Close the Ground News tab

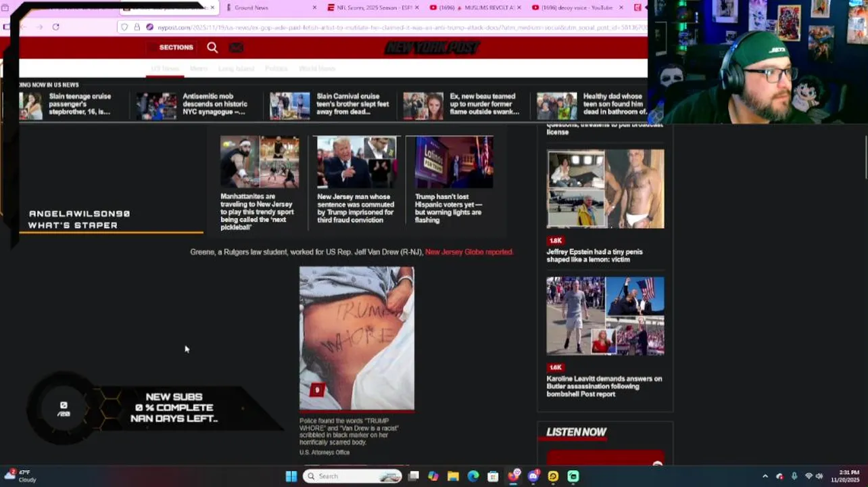pos(314,7)
